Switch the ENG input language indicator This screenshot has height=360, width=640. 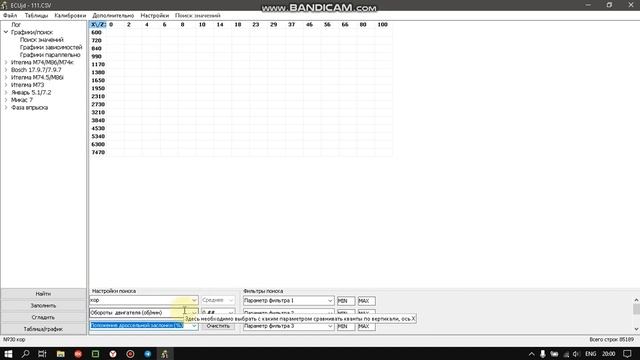pos(591,354)
